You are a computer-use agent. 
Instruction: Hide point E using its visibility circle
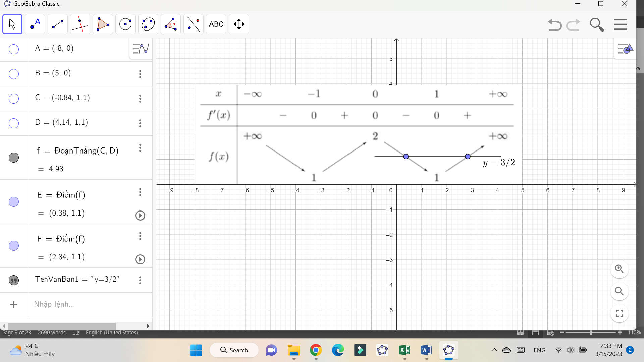(x=14, y=202)
